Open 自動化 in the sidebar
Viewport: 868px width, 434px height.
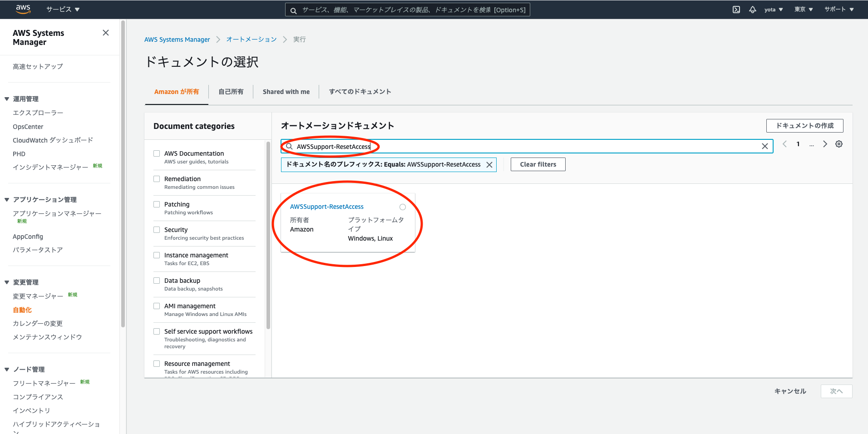point(22,310)
